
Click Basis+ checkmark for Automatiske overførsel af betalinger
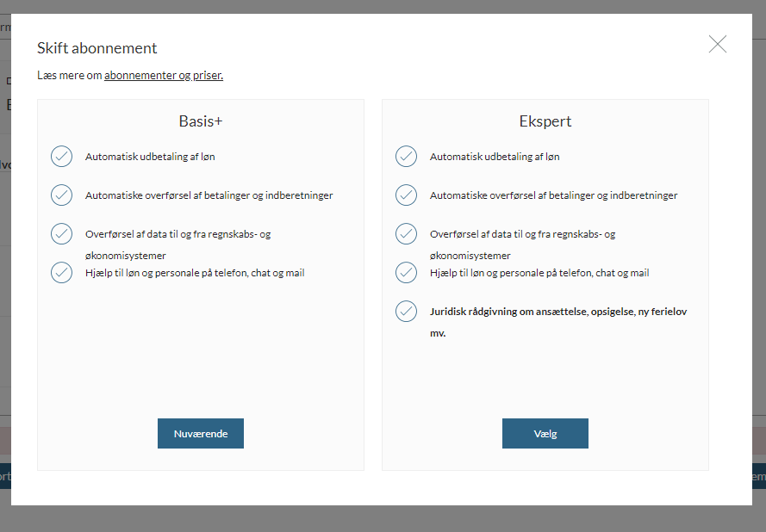coord(61,195)
